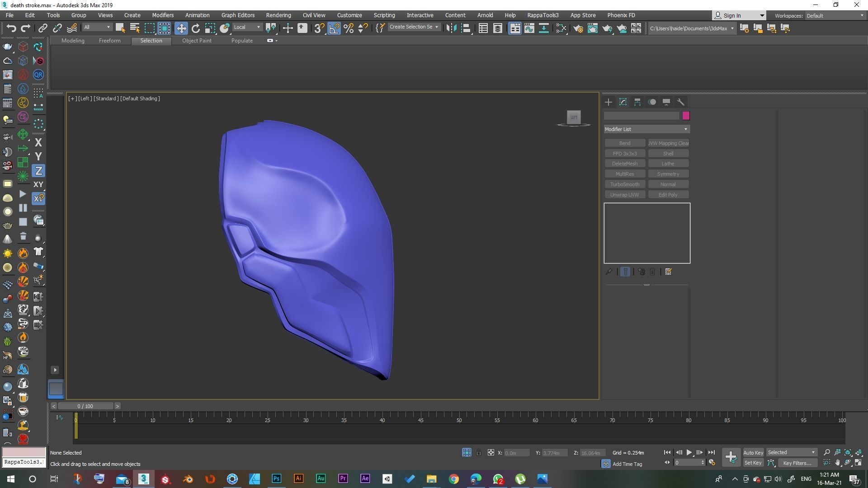Open the Phoenix FD menu
Image resolution: width=868 pixels, height=488 pixels.
(621, 15)
